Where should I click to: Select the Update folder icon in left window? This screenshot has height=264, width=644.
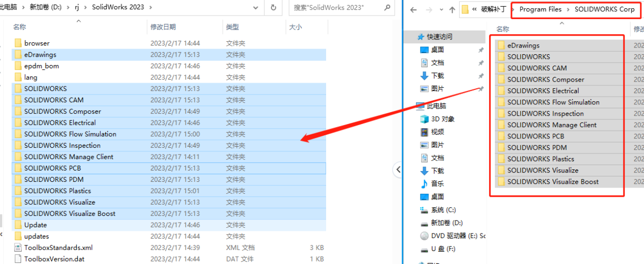18,225
